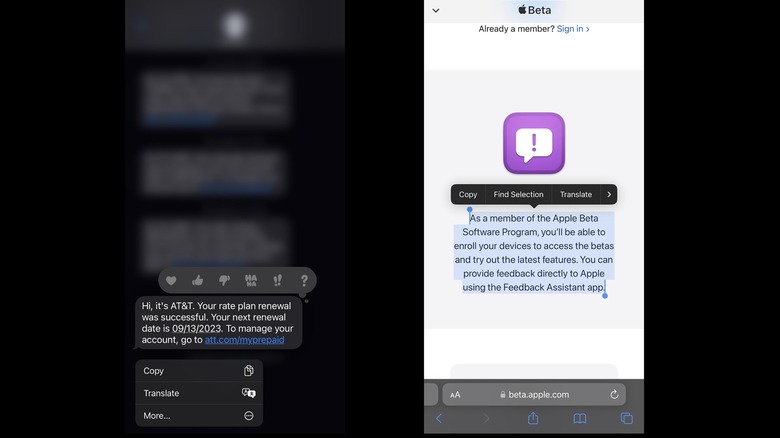Choose the HA HA reaction
Viewport: 780px width, 438px height.
[x=251, y=281]
